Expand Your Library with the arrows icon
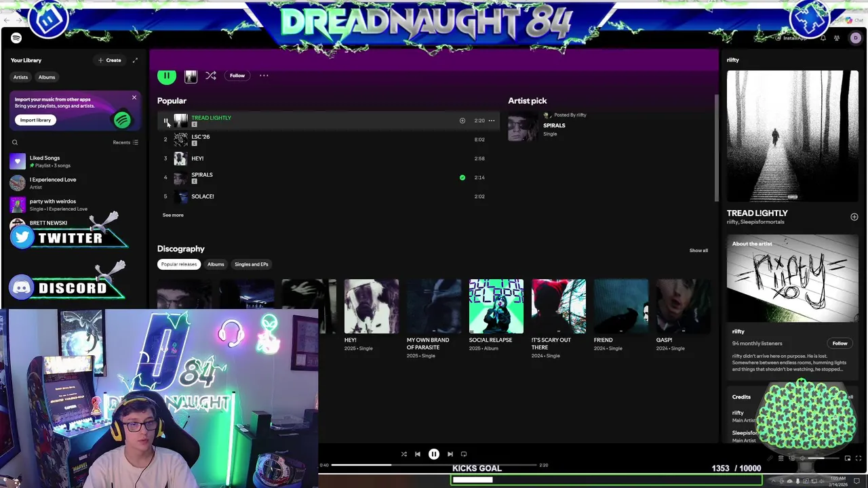The height and width of the screenshot is (488, 868). pyautogui.click(x=135, y=60)
